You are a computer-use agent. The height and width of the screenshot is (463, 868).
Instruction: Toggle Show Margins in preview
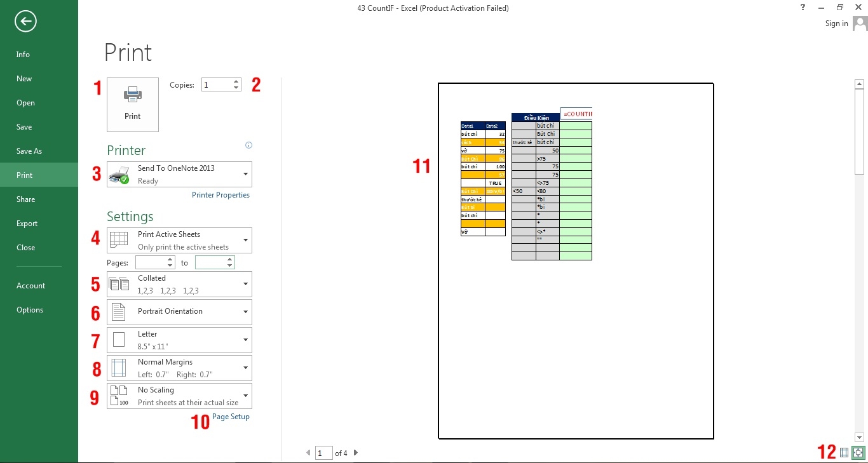pos(844,453)
